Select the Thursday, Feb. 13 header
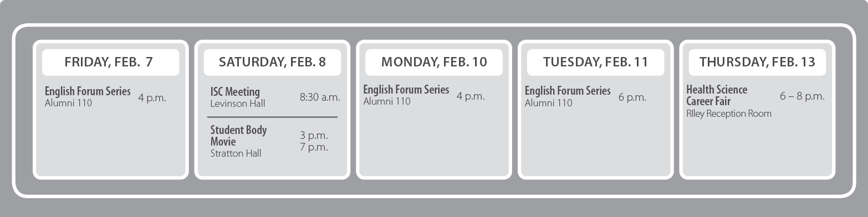The height and width of the screenshot is (217, 868). (x=757, y=63)
